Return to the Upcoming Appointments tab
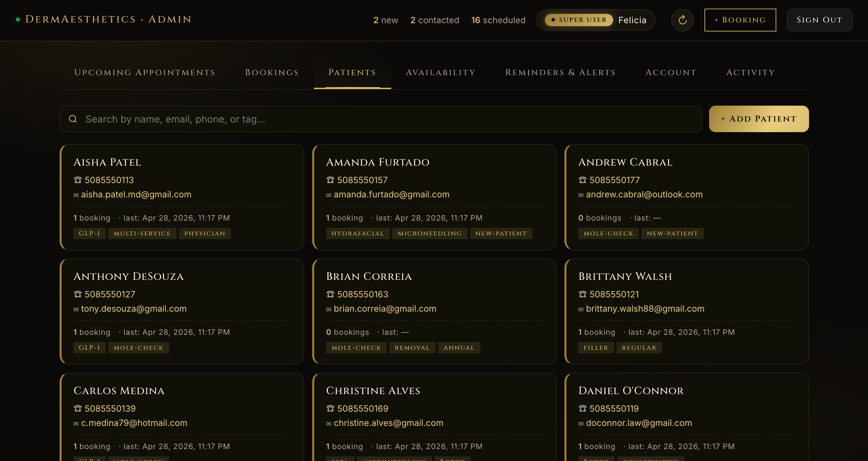868x461 pixels. (x=145, y=72)
